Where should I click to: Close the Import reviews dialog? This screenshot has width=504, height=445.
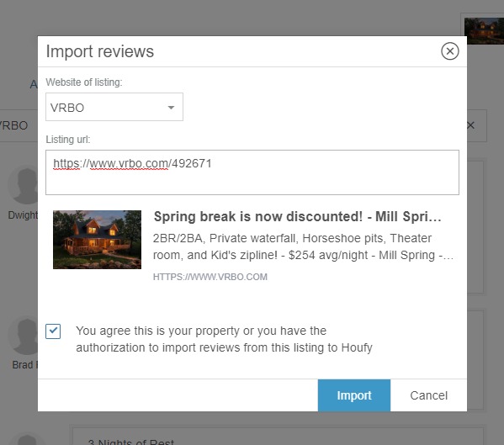(x=449, y=51)
